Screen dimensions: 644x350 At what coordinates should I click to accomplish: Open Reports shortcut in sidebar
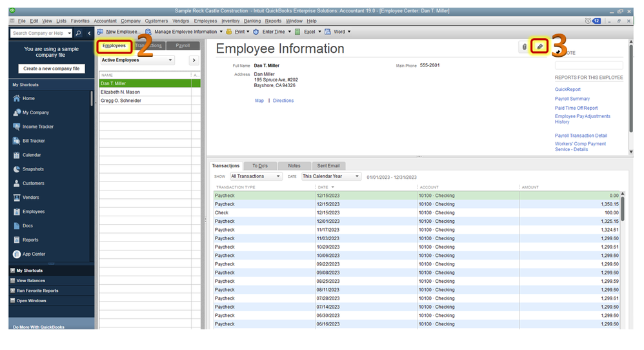[25, 240]
